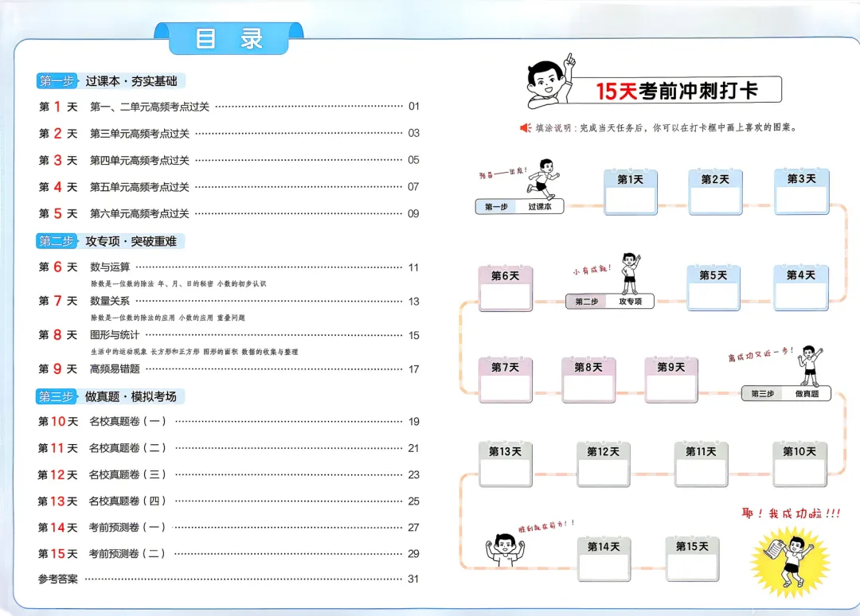Click the 第一步 过课本 path label
This screenshot has height=616, width=860.
519,207
